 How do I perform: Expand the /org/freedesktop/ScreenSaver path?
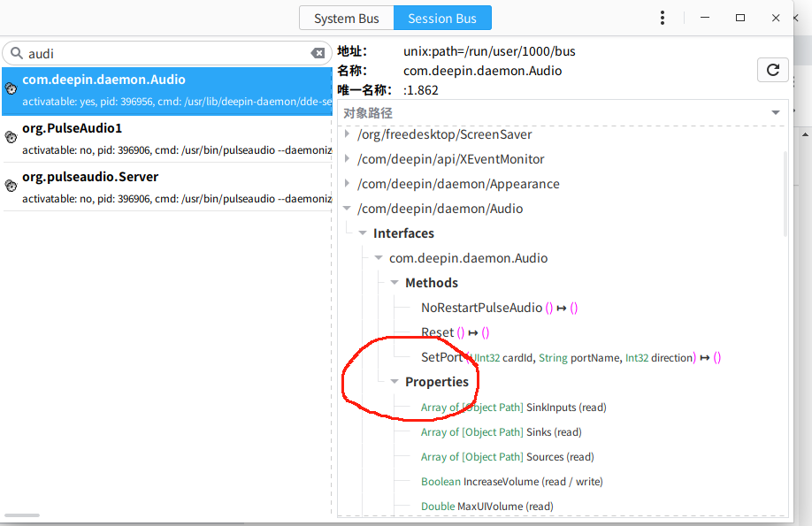pyautogui.click(x=347, y=133)
